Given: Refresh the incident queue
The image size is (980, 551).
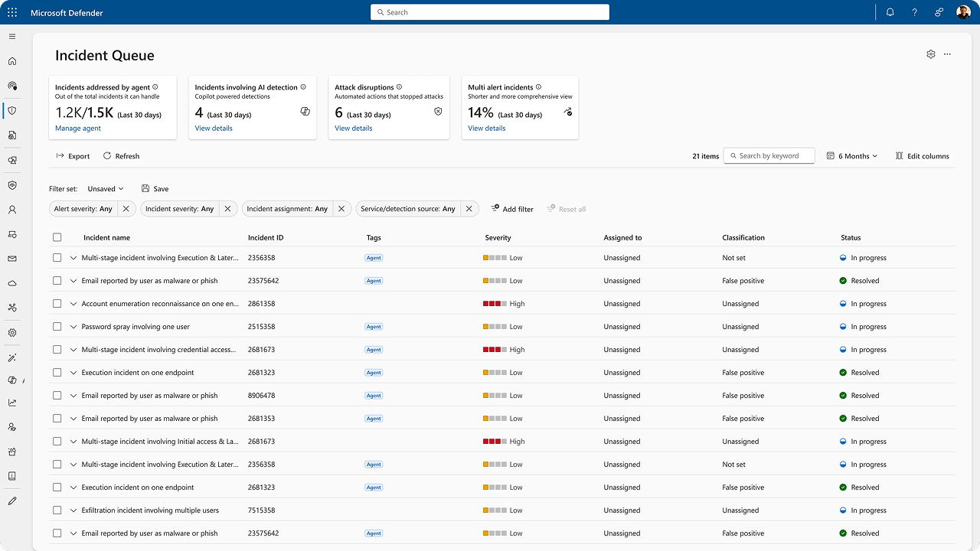Looking at the screenshot, I should 122,156.
